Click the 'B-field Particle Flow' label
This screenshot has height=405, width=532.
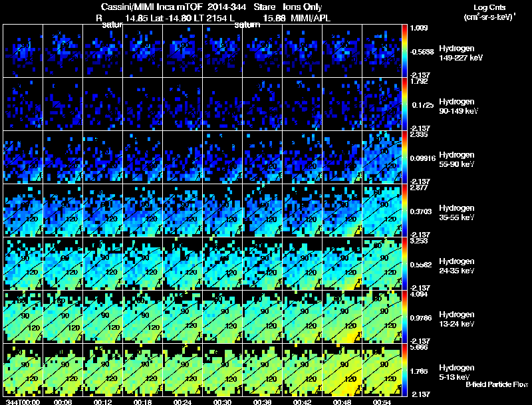[x=497, y=384]
